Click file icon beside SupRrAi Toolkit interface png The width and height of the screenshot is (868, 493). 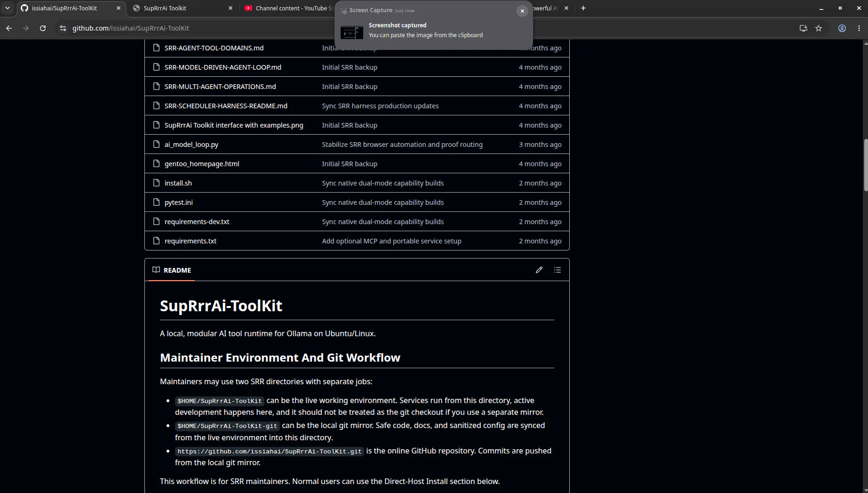click(157, 125)
